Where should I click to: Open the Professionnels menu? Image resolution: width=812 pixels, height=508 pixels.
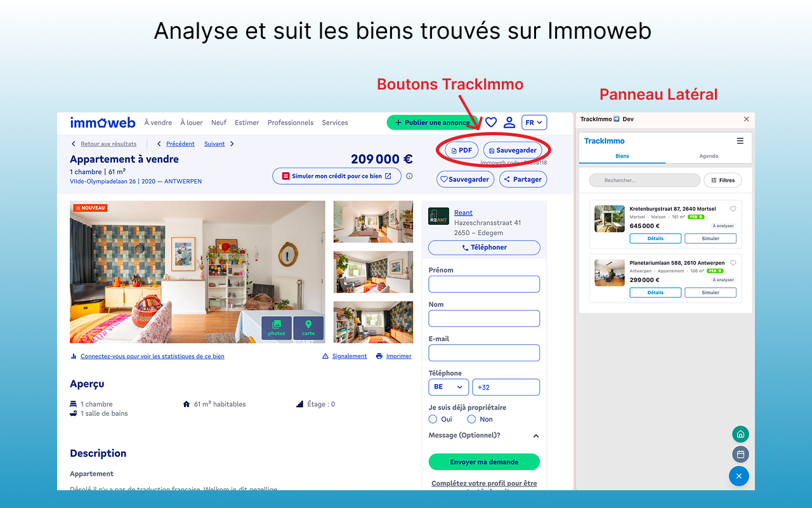point(291,123)
